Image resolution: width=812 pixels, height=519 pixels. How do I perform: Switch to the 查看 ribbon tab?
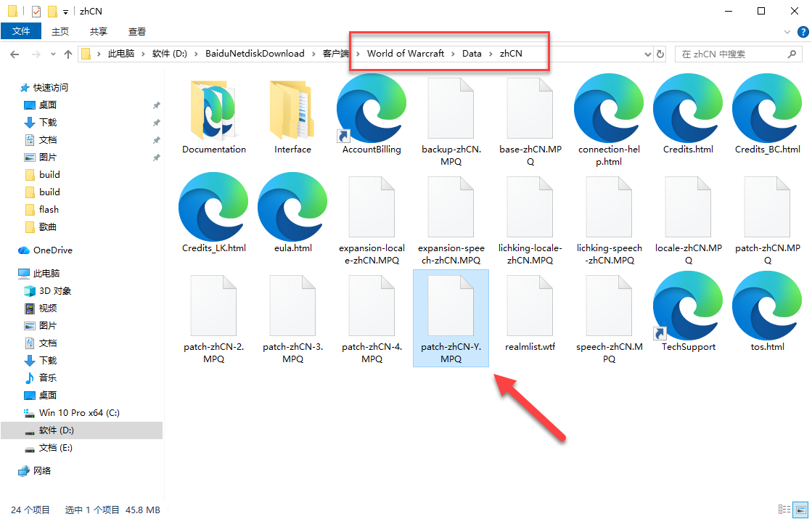pos(136,32)
